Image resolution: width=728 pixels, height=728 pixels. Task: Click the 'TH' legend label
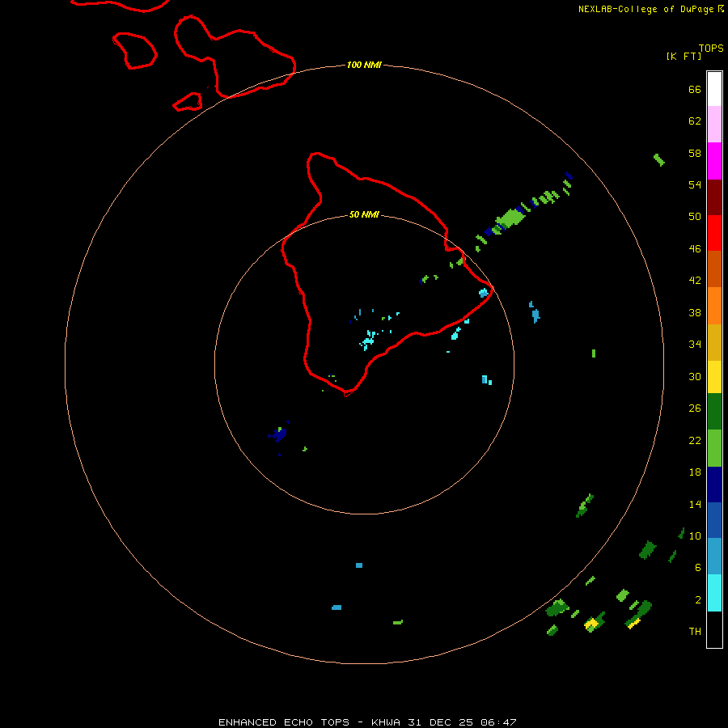(x=695, y=632)
